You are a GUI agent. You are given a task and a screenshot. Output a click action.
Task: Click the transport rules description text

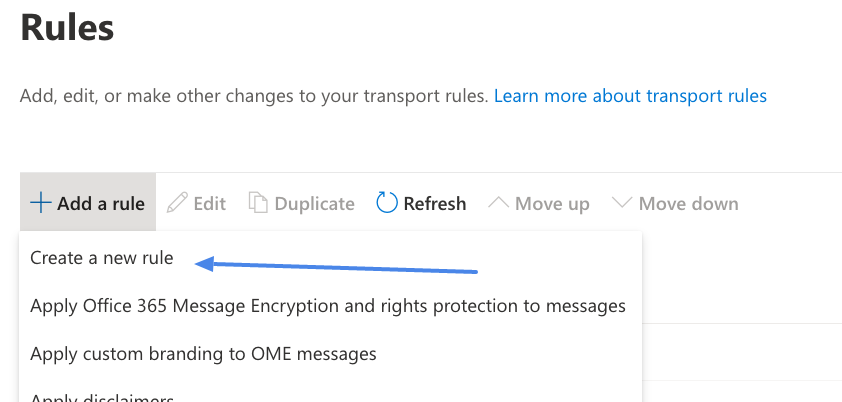[x=255, y=96]
